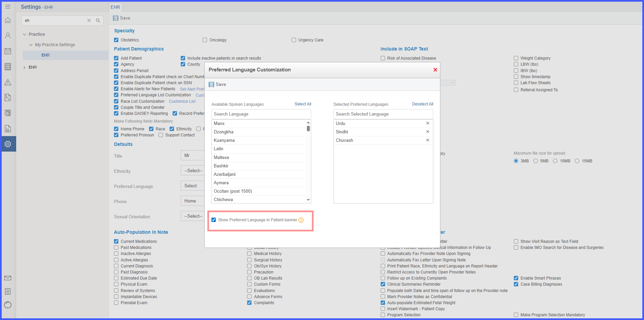Clear the settings search box text
Screen dimensions: 644x320
89,21
